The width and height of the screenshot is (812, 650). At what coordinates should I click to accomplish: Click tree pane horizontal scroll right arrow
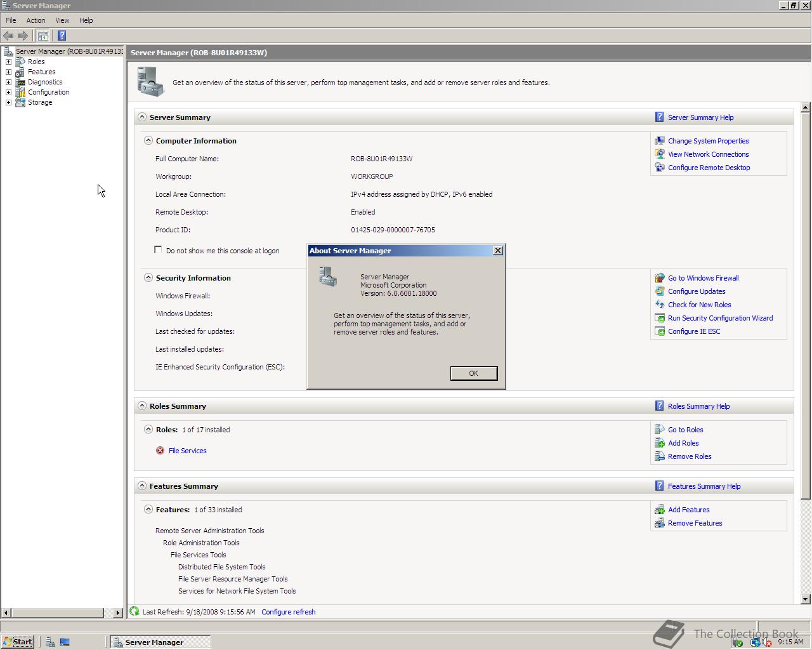point(118,613)
